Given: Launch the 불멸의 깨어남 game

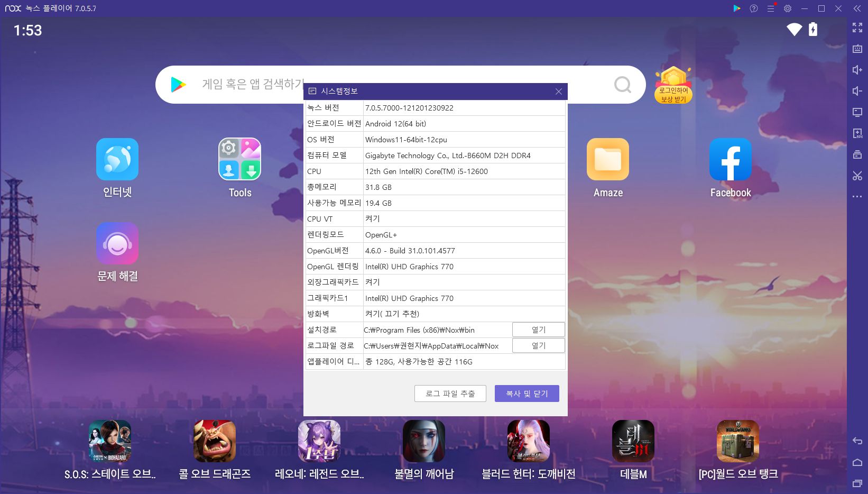Looking at the screenshot, I should tap(424, 441).
